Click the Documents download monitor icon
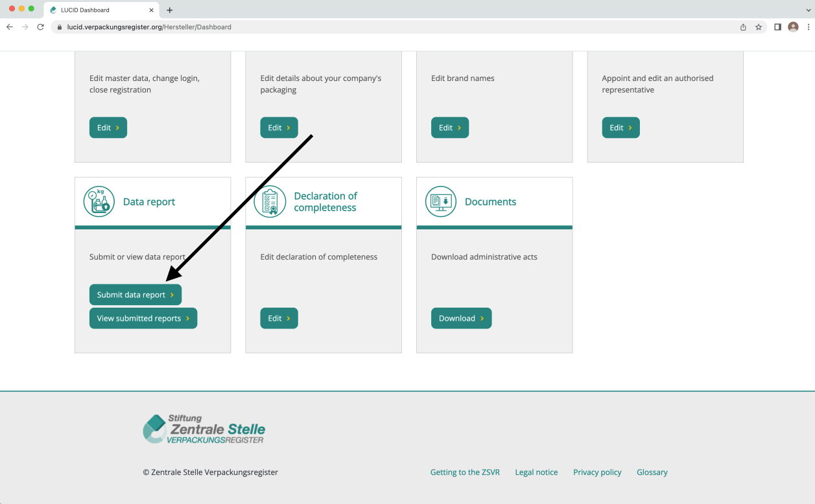This screenshot has height=504, width=815. pyautogui.click(x=440, y=201)
